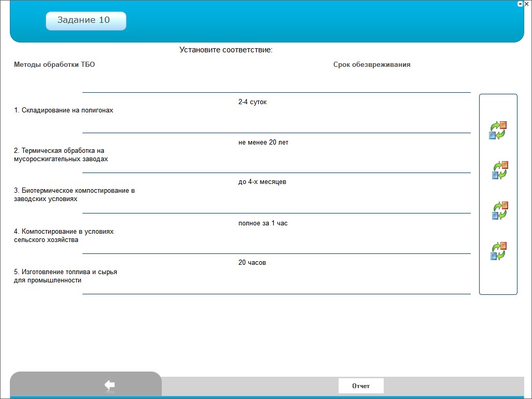Click item '1. Складирование на полигонах'
Screen dimensions: 532x399
[x=63, y=110]
